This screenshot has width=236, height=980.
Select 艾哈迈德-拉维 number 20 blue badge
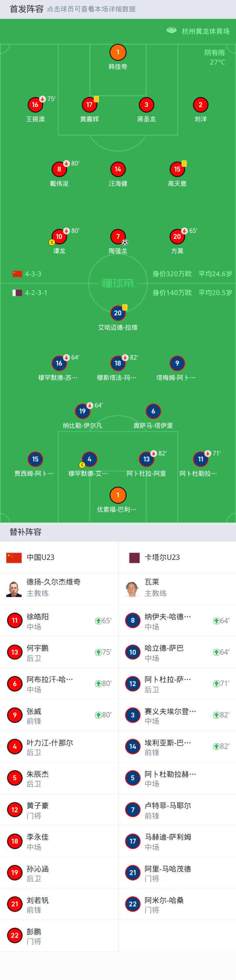(118, 313)
